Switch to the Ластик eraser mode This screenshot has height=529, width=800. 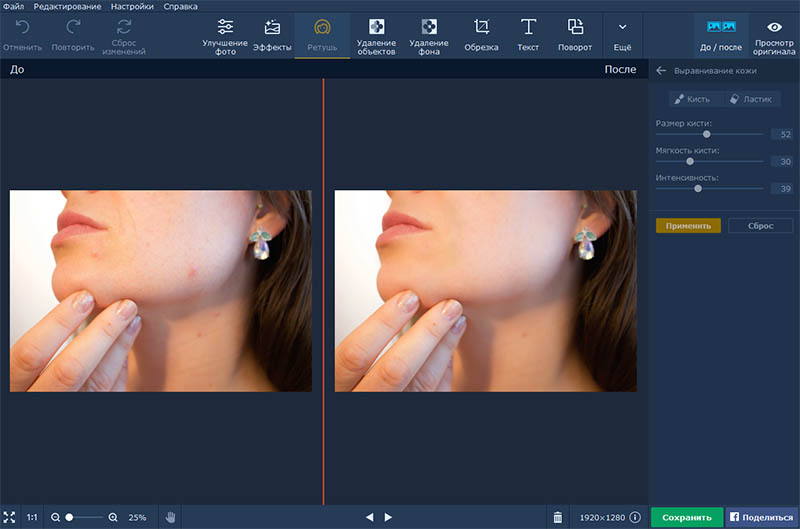point(750,99)
